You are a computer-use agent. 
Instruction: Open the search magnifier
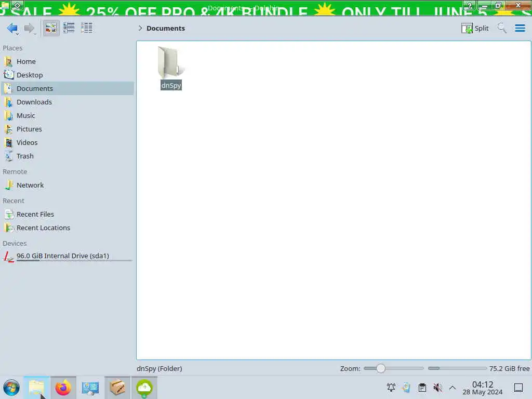tap(502, 28)
